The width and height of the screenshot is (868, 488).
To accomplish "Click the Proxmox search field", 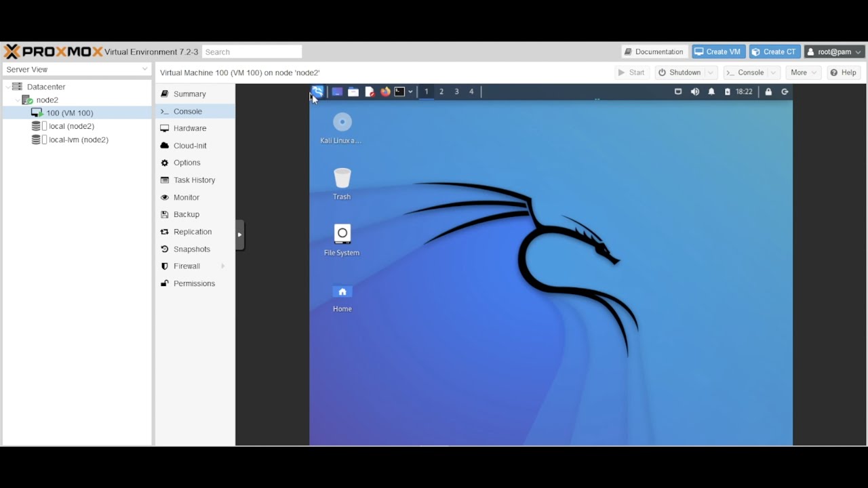I will click(252, 52).
